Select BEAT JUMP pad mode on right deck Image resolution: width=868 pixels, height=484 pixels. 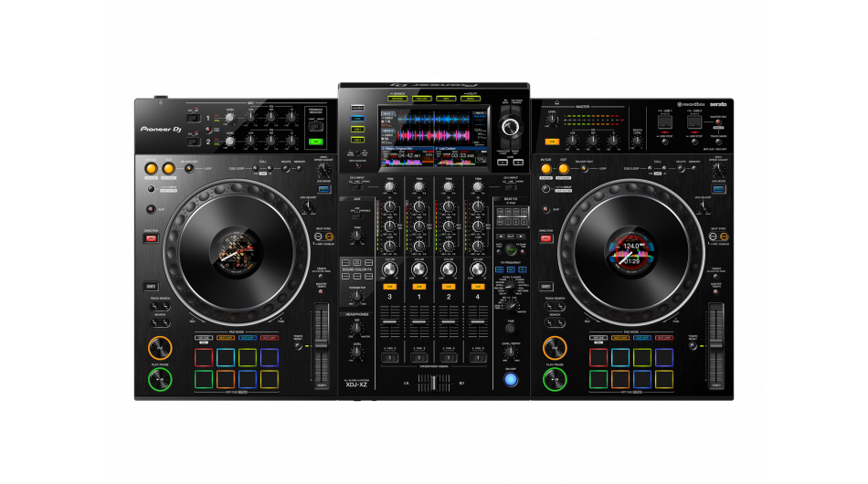point(663,337)
